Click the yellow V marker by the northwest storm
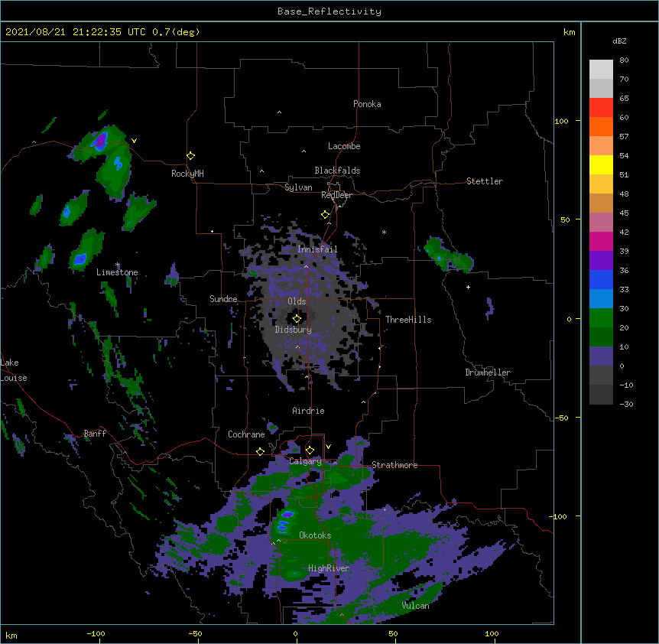 134,141
